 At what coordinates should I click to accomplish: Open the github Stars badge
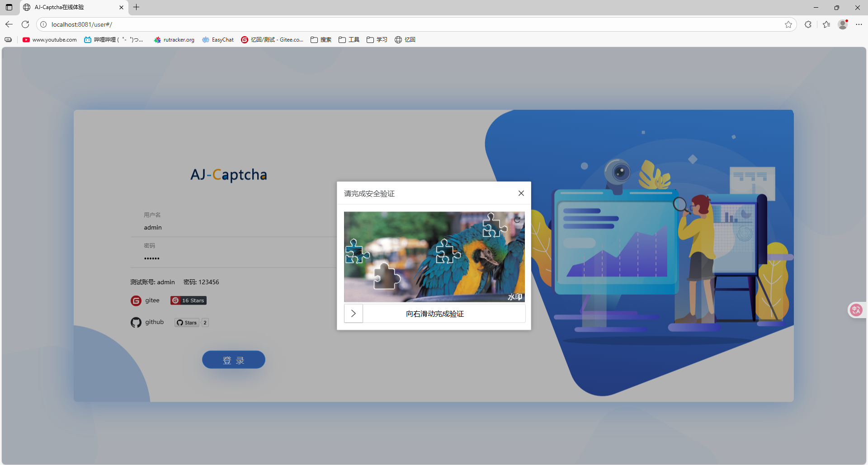point(187,323)
